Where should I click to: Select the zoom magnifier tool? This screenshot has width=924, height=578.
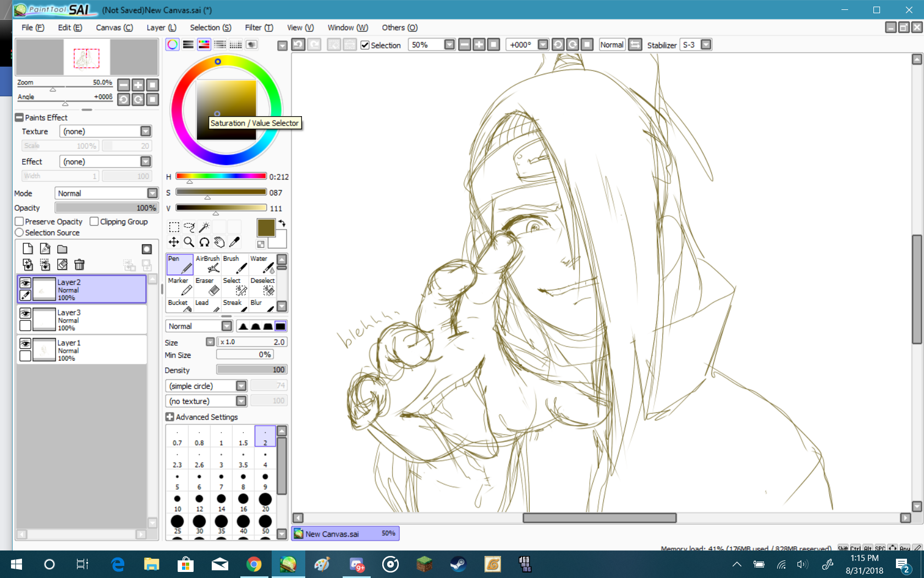click(189, 242)
